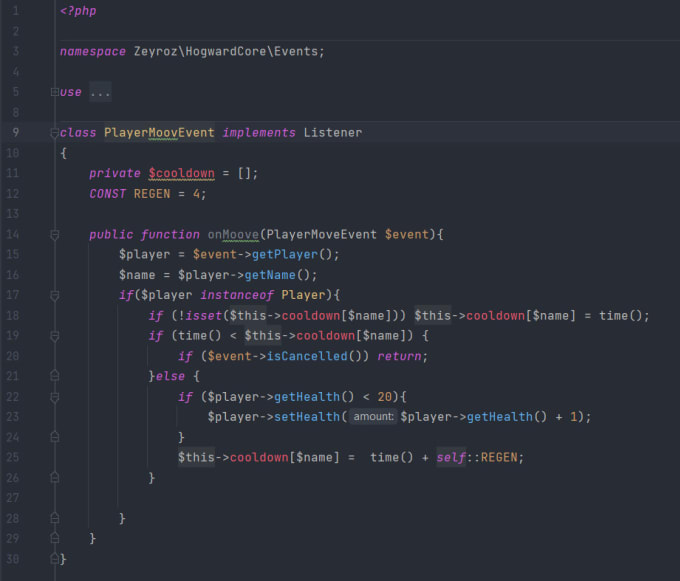Click line number 14 in the gutter
This screenshot has width=680, height=581.
point(13,234)
